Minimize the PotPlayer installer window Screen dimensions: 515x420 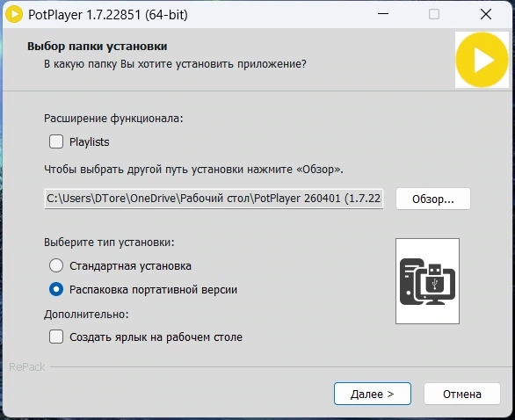click(383, 14)
